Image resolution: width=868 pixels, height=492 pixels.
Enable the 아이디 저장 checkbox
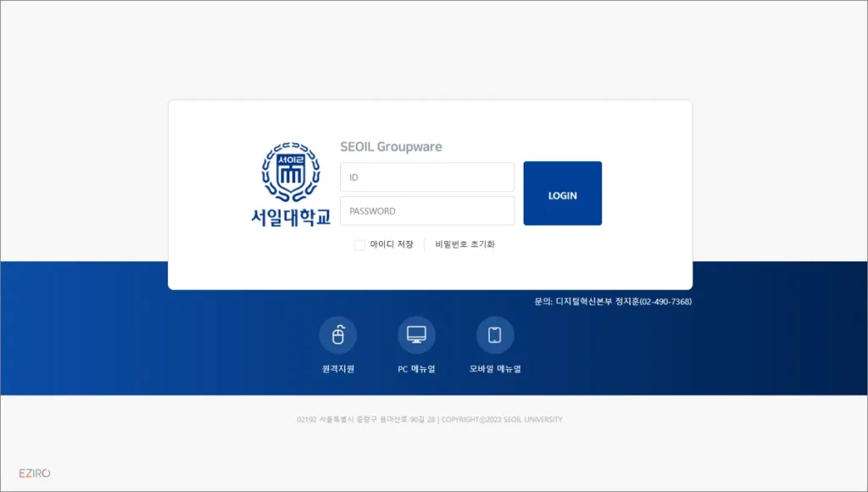[x=359, y=245]
